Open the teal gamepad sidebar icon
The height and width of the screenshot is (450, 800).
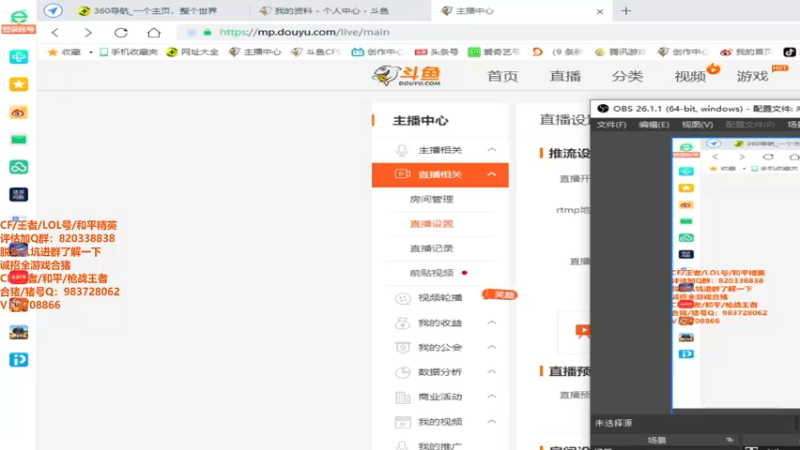18,57
